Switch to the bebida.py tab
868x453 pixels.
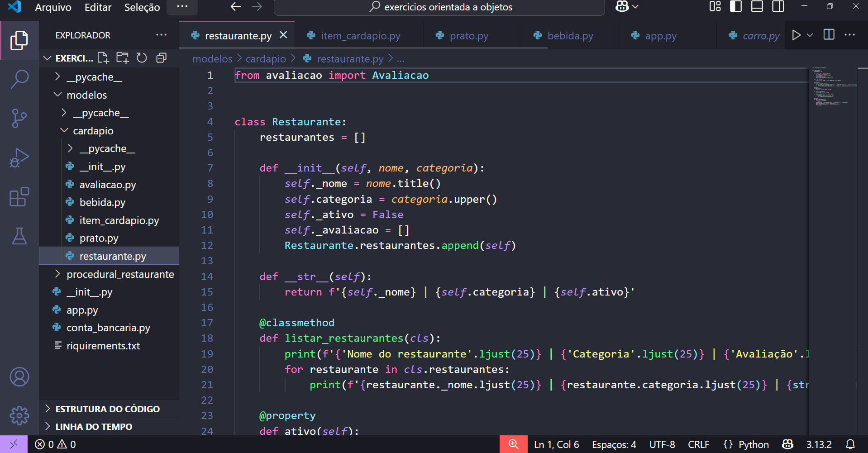[570, 36]
